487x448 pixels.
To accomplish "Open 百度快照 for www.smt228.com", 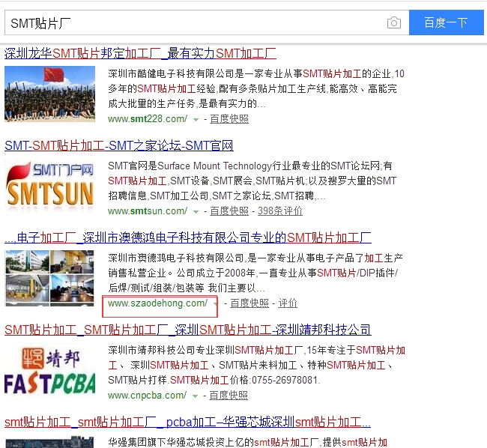I will 229,119.
